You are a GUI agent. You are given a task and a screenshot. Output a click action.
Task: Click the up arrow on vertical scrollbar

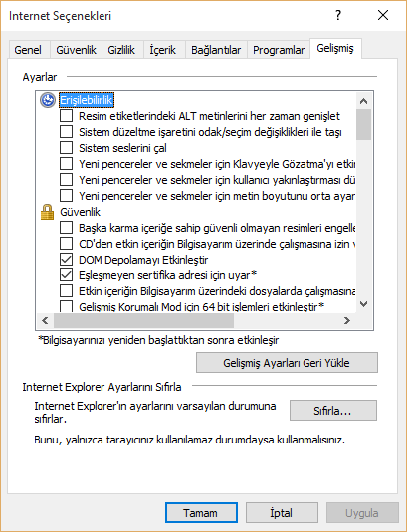click(x=364, y=101)
